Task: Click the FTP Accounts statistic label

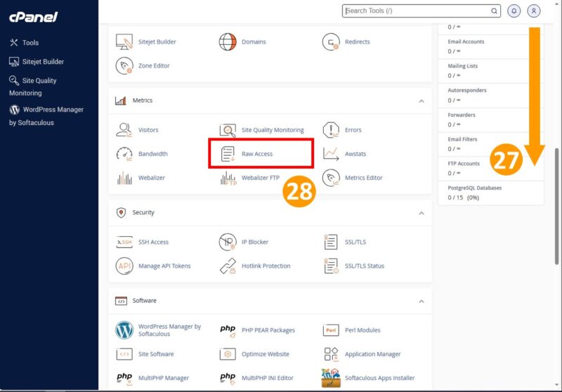Action: [x=464, y=164]
